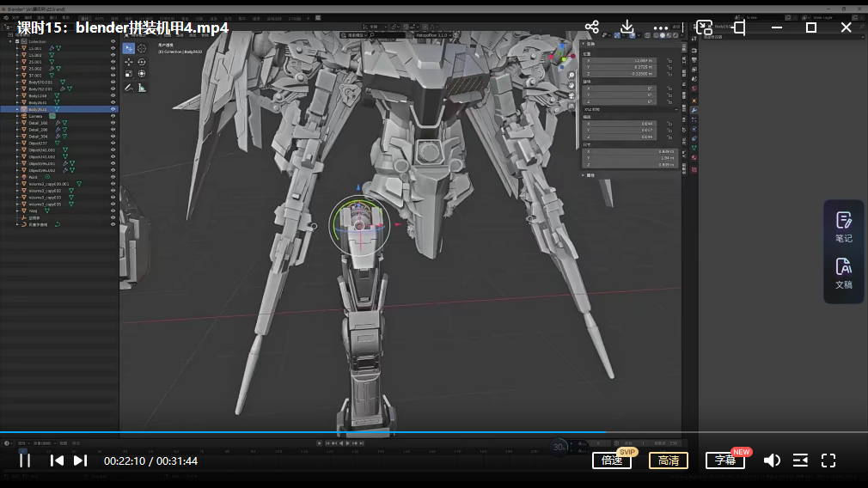
Task: Open the 文稿 transcript panel
Action: tap(844, 274)
